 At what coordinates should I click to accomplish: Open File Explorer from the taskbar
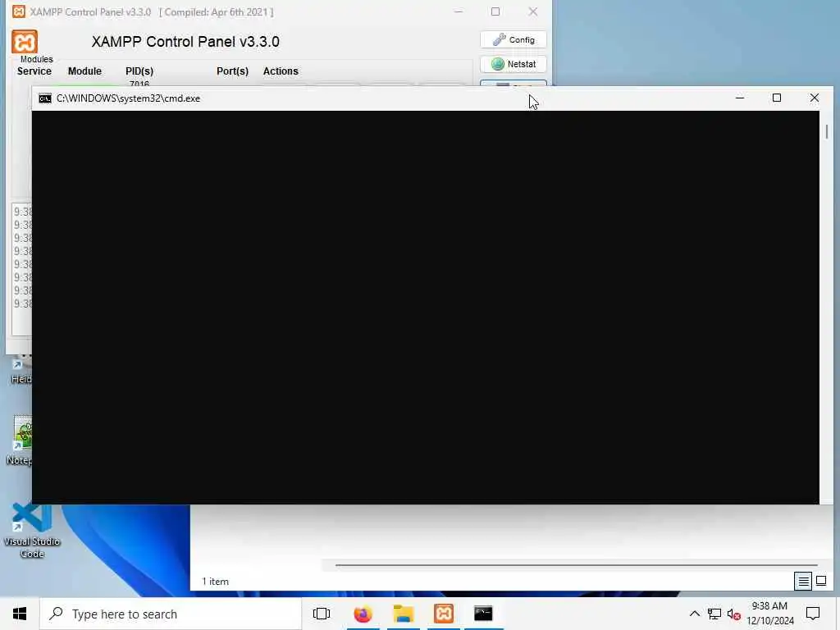coord(404,614)
